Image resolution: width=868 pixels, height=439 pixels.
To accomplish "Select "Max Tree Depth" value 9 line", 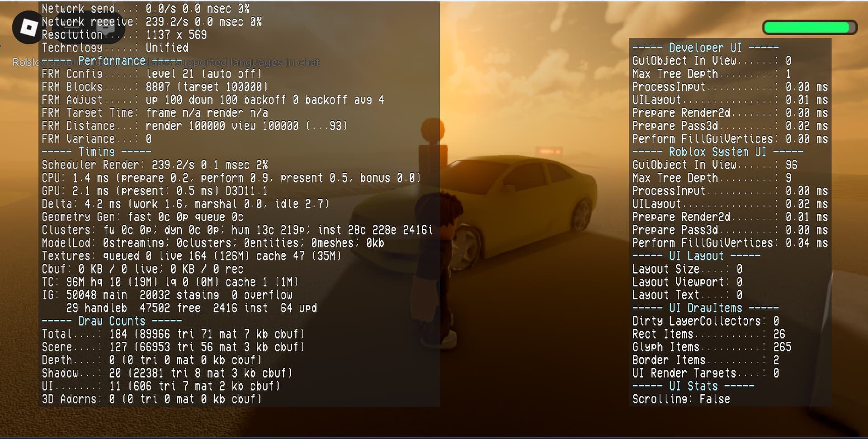I will (x=712, y=178).
